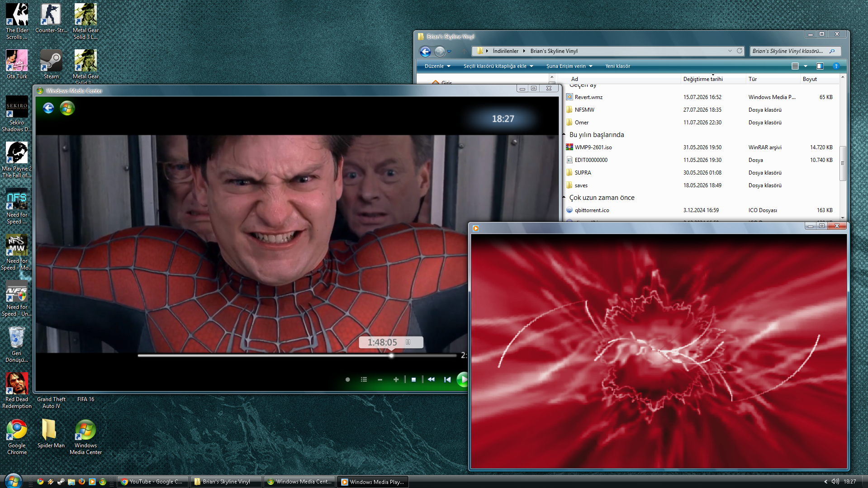Select the Red Dead Redemption desktop icon
The height and width of the screenshot is (488, 868).
17,391
